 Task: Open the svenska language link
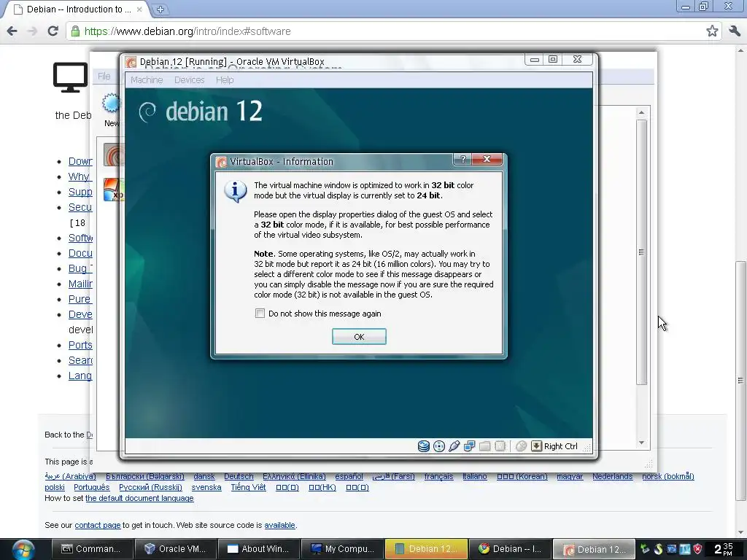[206, 487]
